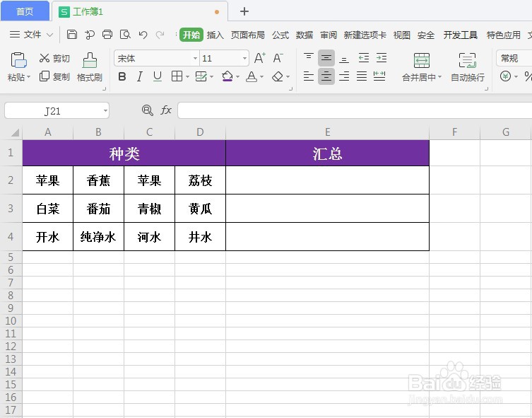
Task: Click the zoom lookup icon by formula bar
Action: point(147,110)
